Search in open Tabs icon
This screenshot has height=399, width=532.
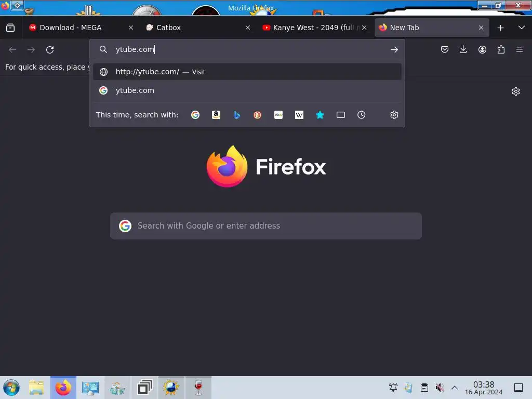click(x=341, y=115)
